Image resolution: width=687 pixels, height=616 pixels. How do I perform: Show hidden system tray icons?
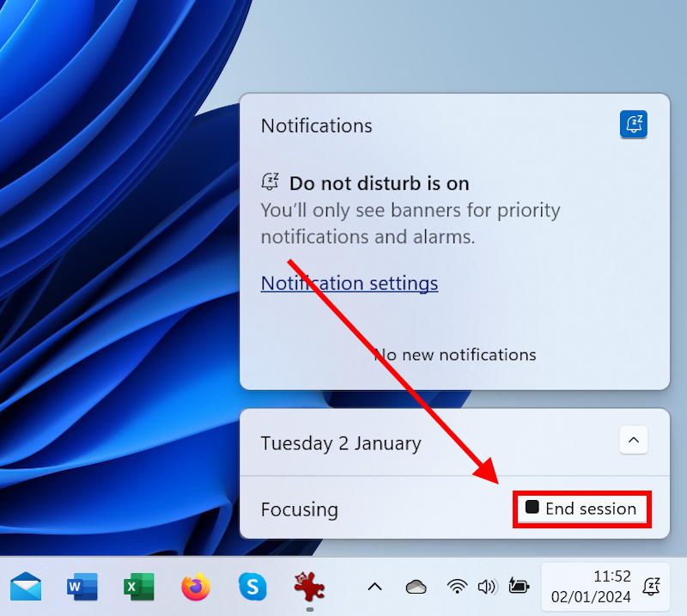click(374, 587)
